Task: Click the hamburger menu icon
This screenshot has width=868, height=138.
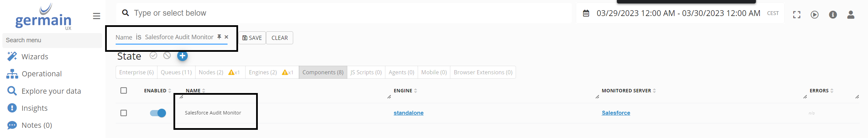Action: [97, 16]
